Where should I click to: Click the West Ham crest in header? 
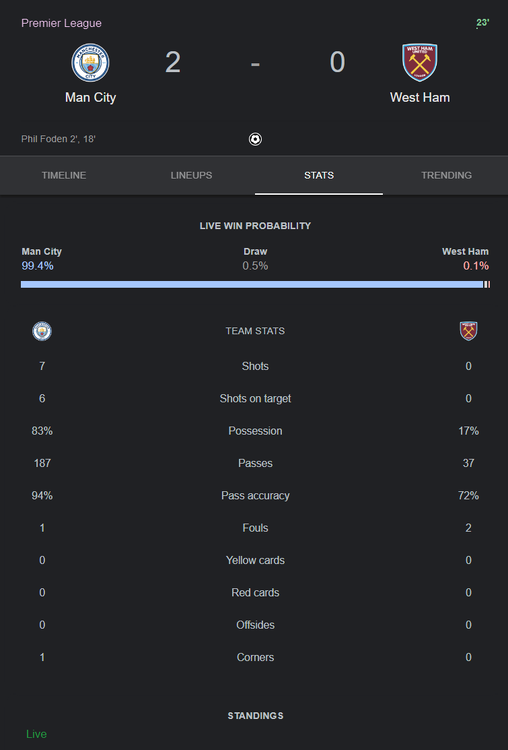coord(420,63)
